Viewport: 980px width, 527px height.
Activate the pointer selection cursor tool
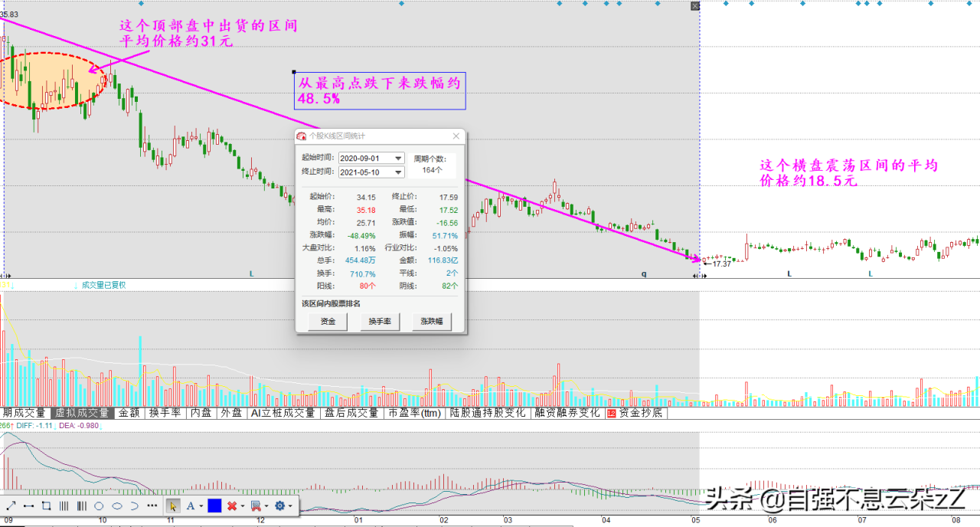(x=173, y=506)
